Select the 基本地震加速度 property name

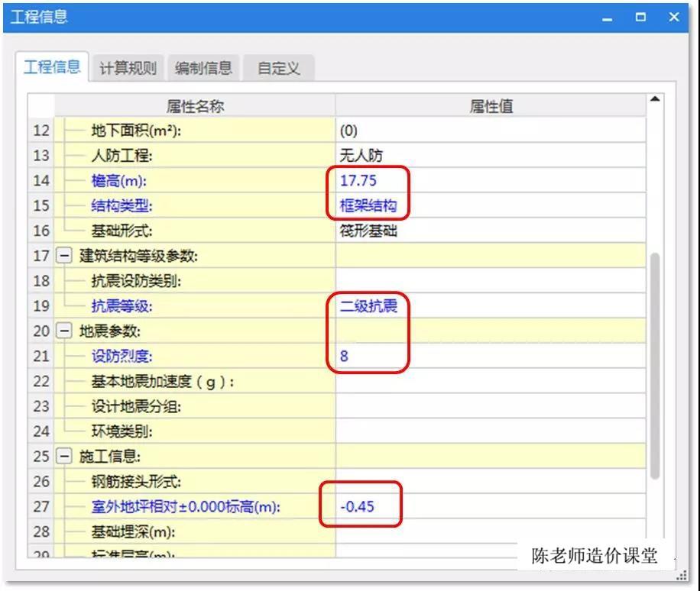pos(163,381)
